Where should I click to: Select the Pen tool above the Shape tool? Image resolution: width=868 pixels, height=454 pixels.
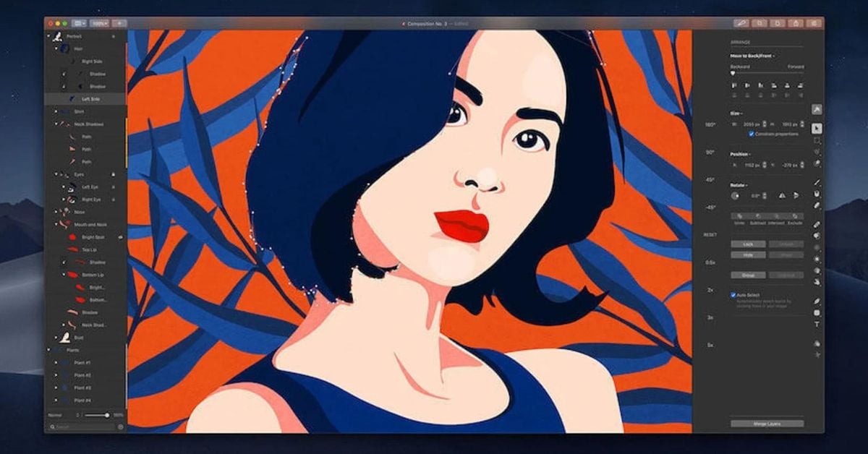pyautogui.click(x=817, y=301)
